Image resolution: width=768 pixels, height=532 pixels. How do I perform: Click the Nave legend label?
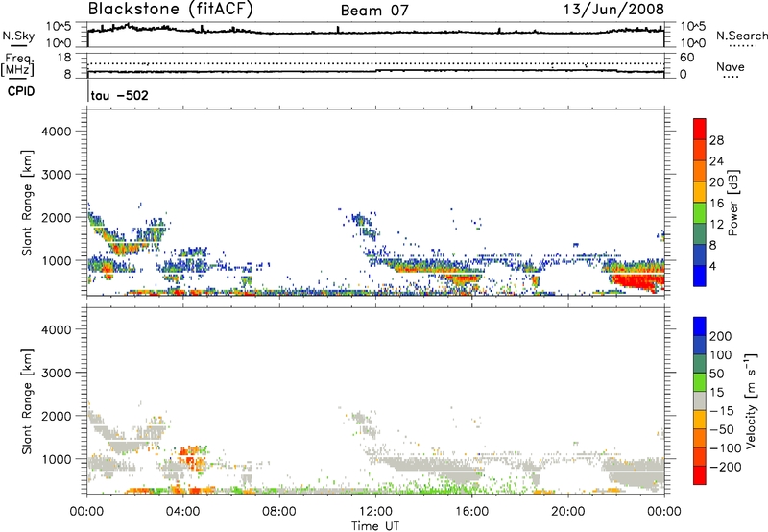click(x=731, y=67)
